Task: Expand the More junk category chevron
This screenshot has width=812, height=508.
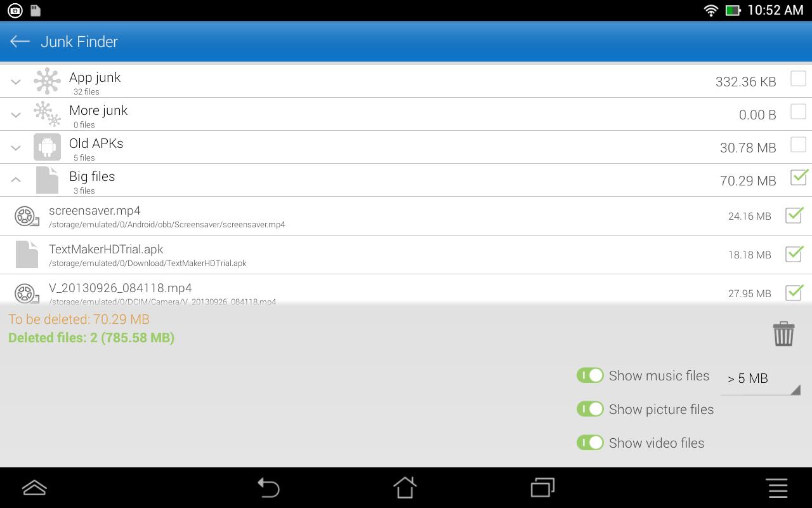Action: [x=16, y=114]
